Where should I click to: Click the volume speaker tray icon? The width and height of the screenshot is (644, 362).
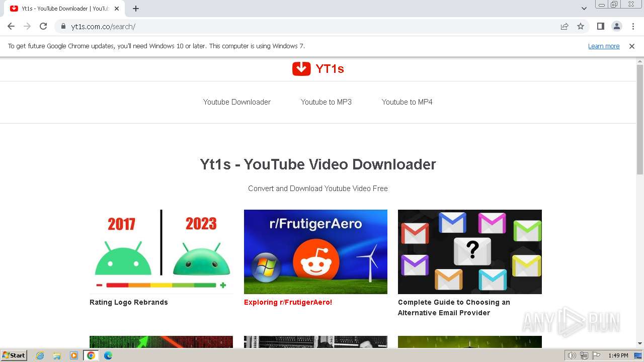(572, 355)
